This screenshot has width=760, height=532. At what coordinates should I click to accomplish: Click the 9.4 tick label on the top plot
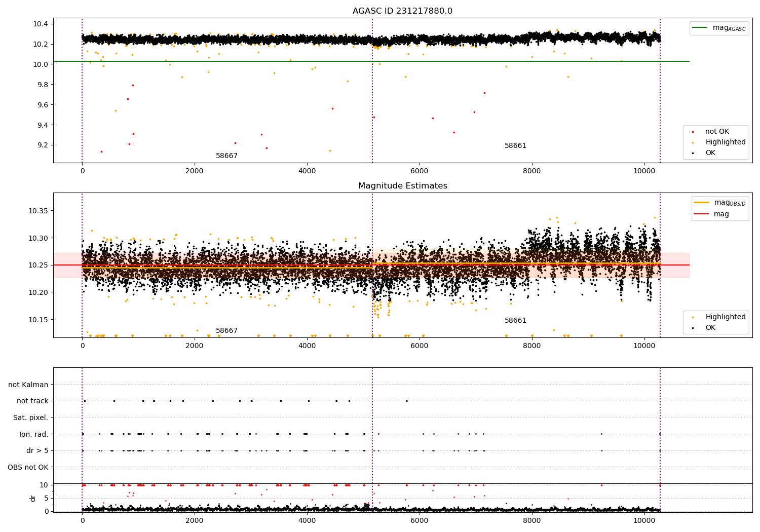click(43, 125)
